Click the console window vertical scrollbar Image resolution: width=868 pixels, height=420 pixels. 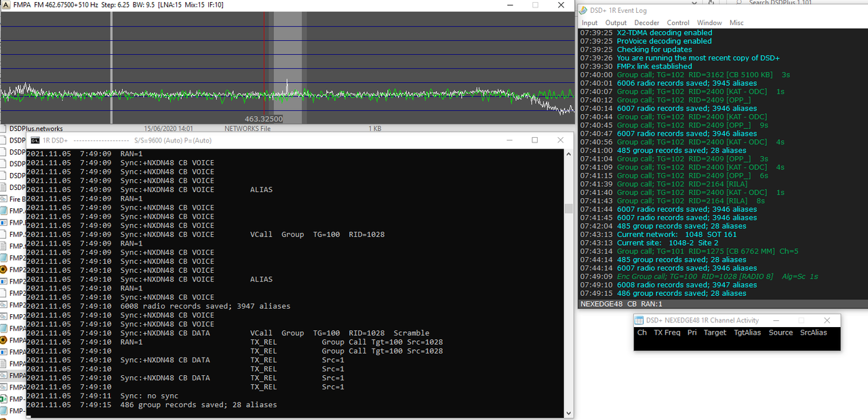coord(568,283)
